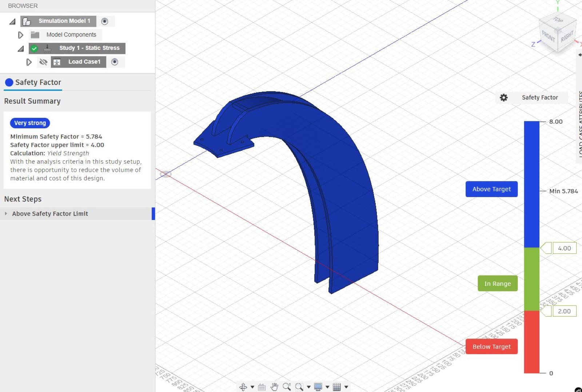Select the Pan hand tool
Image resolution: width=582 pixels, height=392 pixels.
point(274,387)
